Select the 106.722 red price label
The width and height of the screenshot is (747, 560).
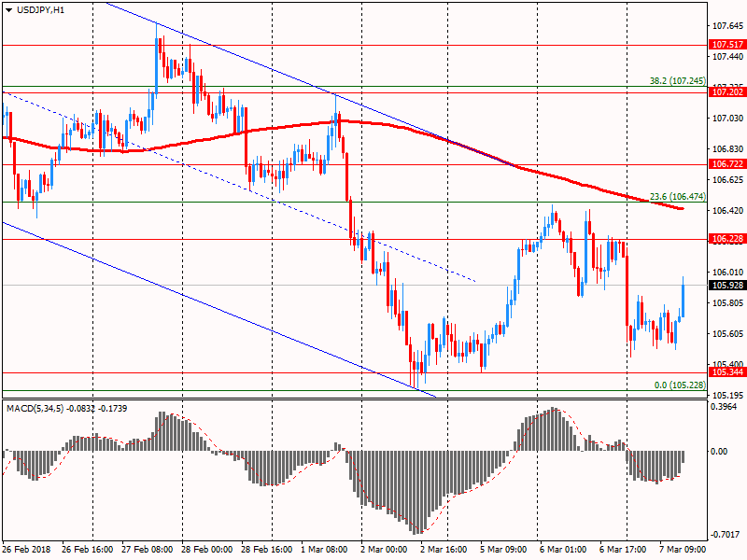tap(727, 164)
